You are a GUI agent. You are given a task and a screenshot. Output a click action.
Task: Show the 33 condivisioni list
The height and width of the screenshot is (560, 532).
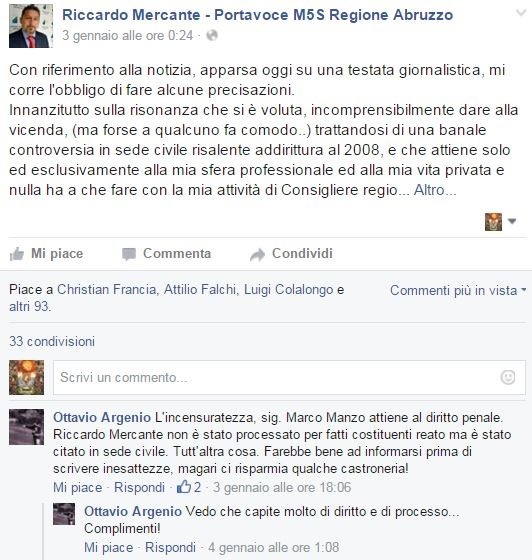52,341
